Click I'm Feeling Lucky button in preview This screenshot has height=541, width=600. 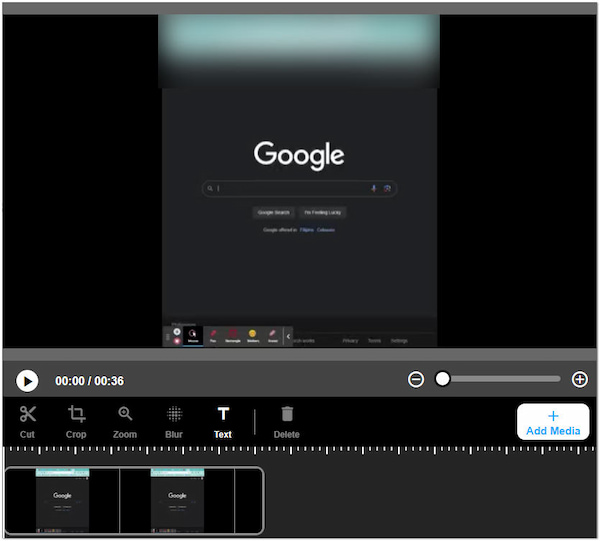[323, 212]
